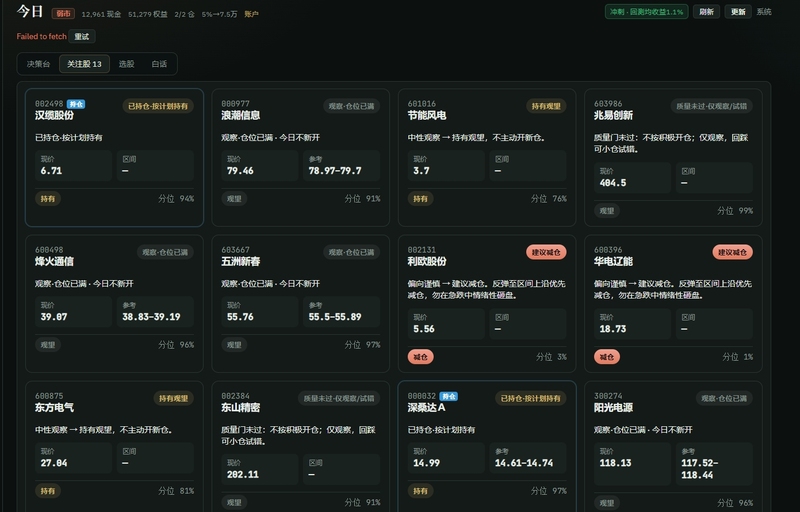Click 已持仓·按计划持有 badge on 汉缆股份 card
The height and width of the screenshot is (512, 800).
(x=158, y=106)
